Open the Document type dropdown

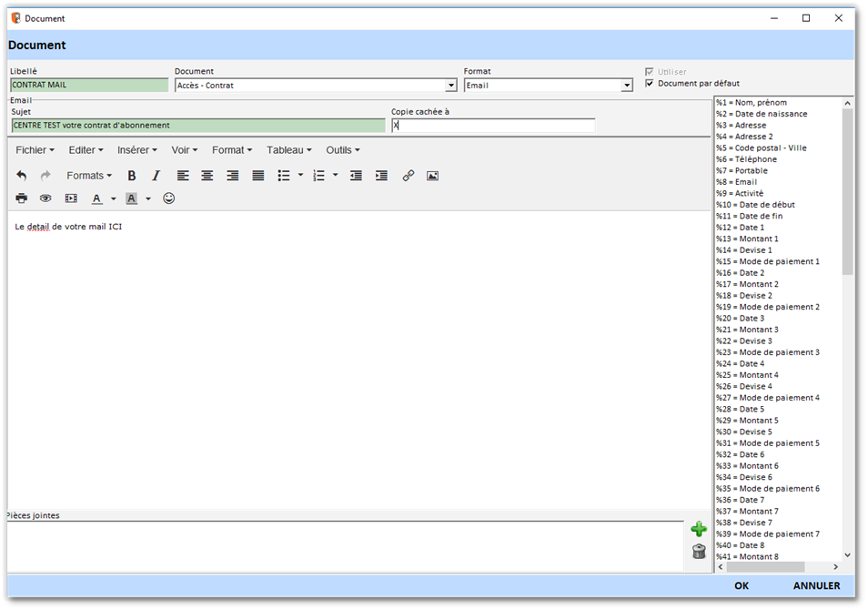click(451, 86)
